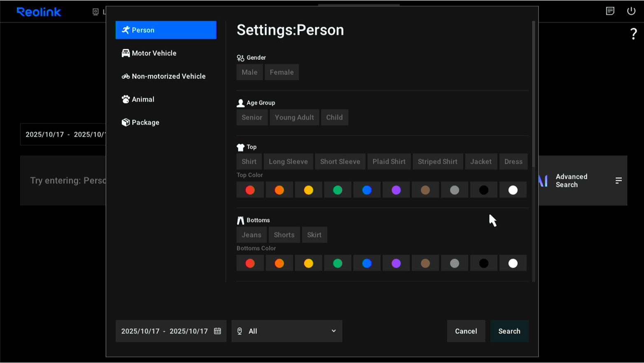Screen dimensions: 644x363
Task: Cancel the search settings dialog
Action: [466, 331]
